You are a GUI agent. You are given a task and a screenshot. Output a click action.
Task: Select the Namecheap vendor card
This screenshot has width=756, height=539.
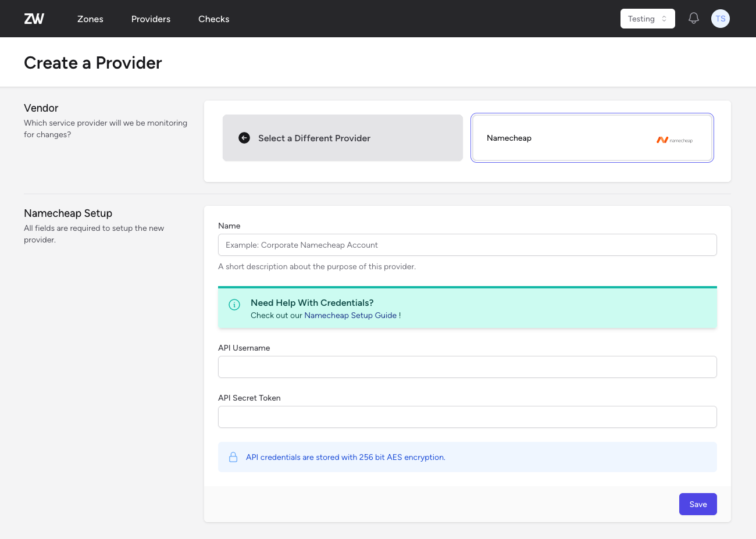click(x=592, y=138)
